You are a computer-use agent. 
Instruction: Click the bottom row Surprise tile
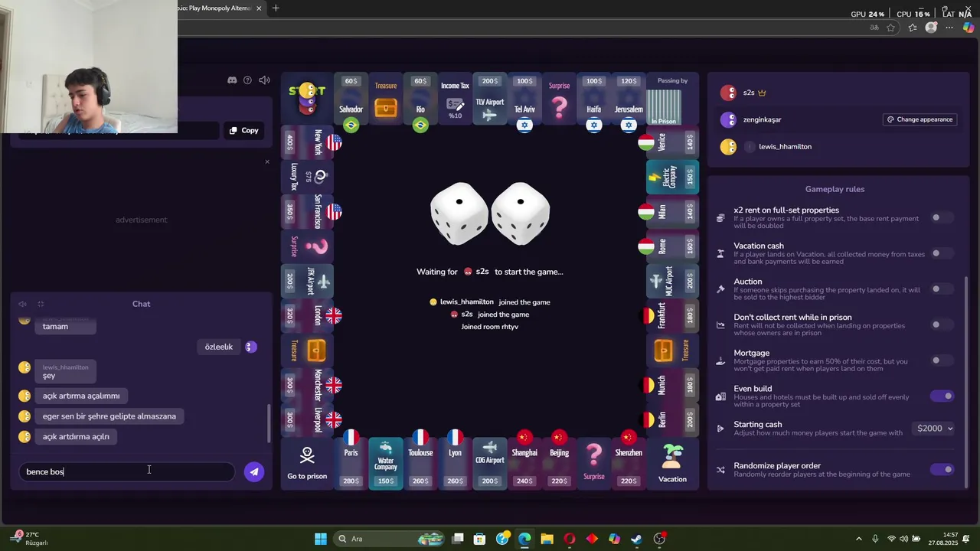[594, 464]
